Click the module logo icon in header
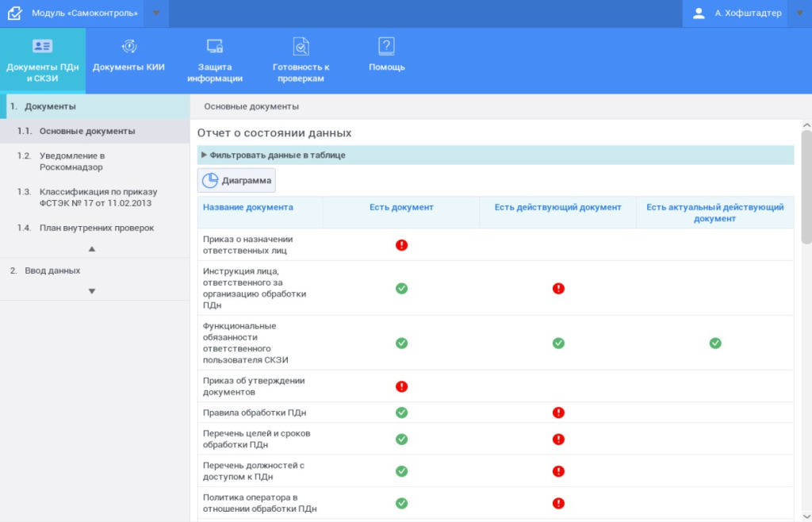812x522 pixels. pos(14,13)
